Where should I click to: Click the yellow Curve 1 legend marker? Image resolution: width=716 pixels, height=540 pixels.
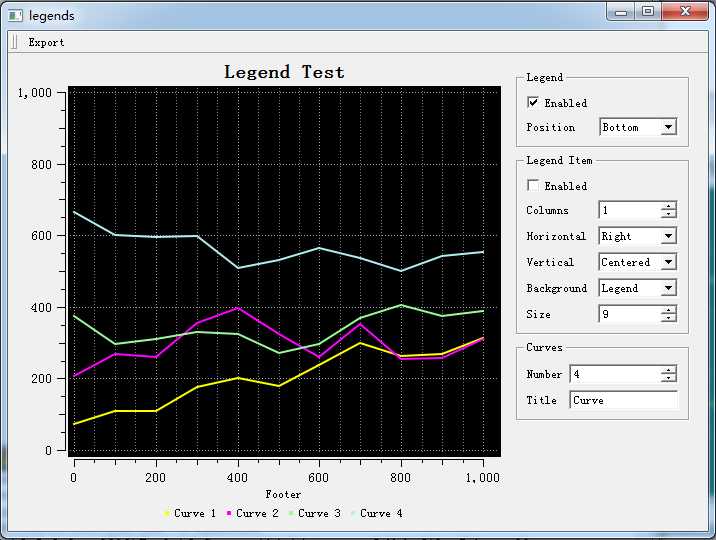167,514
